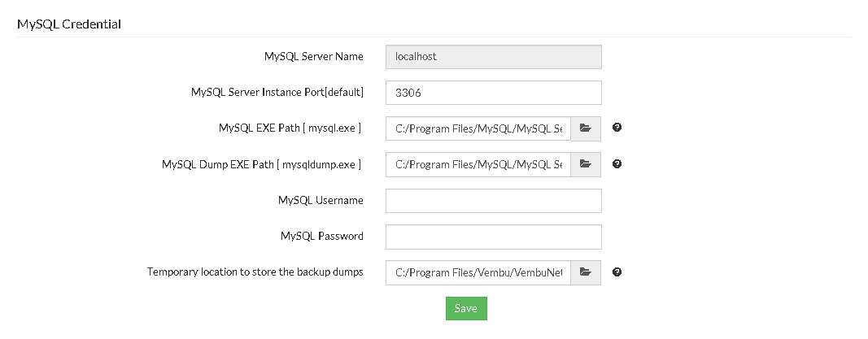Click the temporary backup dump location text box

click(478, 272)
